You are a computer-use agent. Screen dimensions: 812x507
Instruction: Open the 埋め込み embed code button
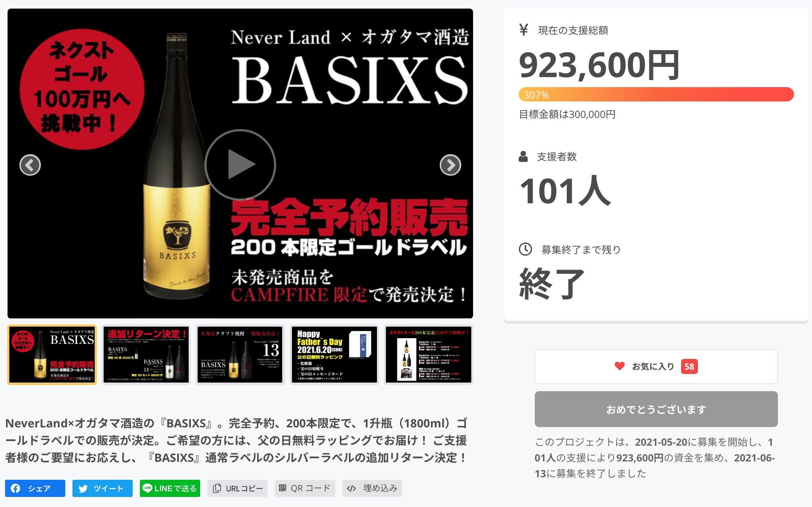pyautogui.click(x=372, y=488)
